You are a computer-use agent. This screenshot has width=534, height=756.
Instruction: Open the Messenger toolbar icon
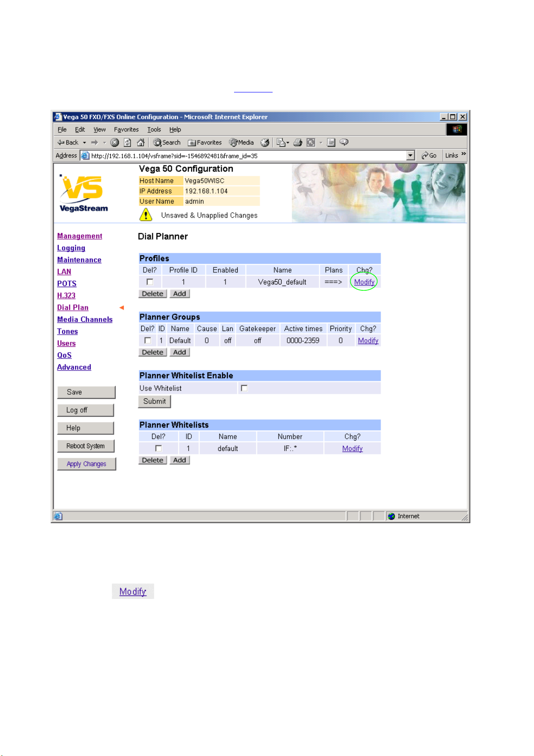coord(344,143)
